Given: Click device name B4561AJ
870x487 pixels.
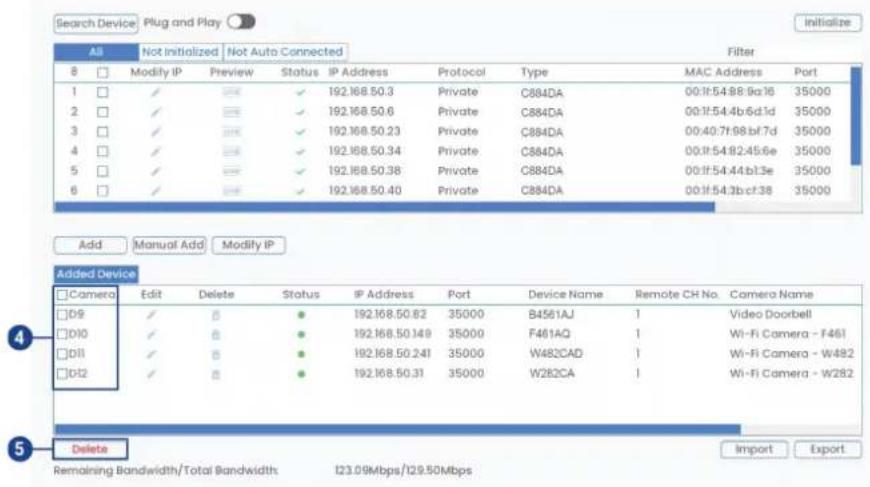Looking at the screenshot, I should click(551, 315).
